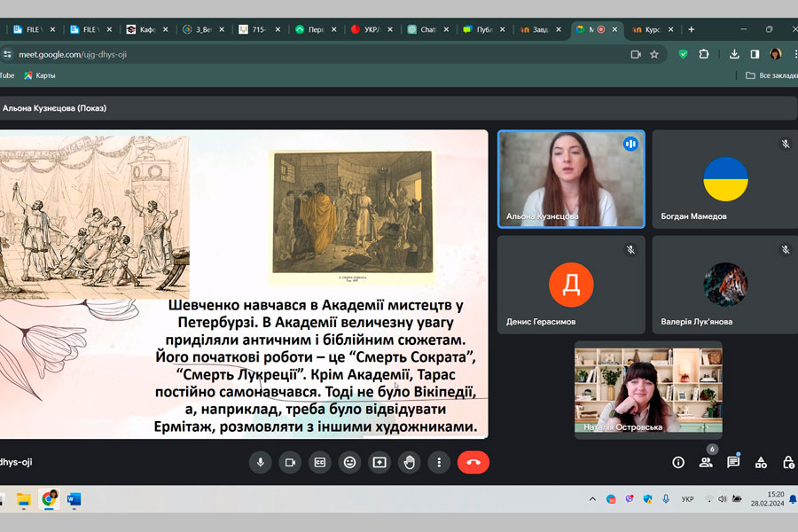798x532 pixels.
Task: Show the participants people panel
Action: click(706, 462)
